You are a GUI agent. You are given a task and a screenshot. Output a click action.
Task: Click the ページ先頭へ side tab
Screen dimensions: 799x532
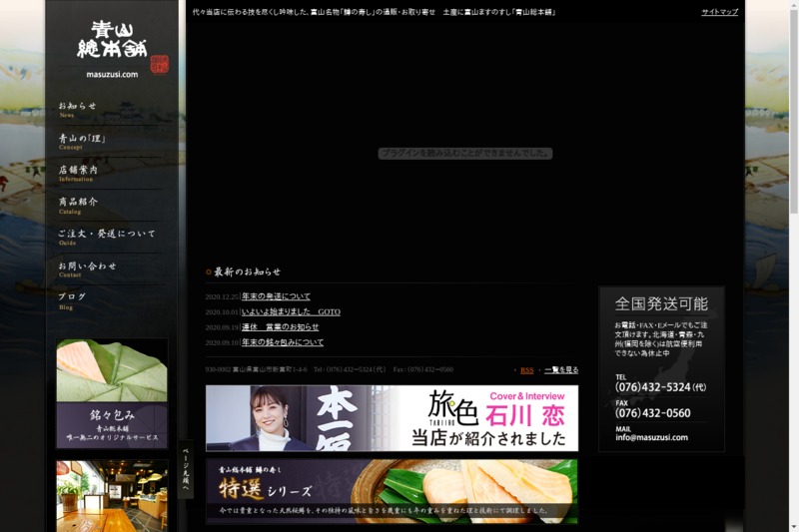[x=186, y=469]
